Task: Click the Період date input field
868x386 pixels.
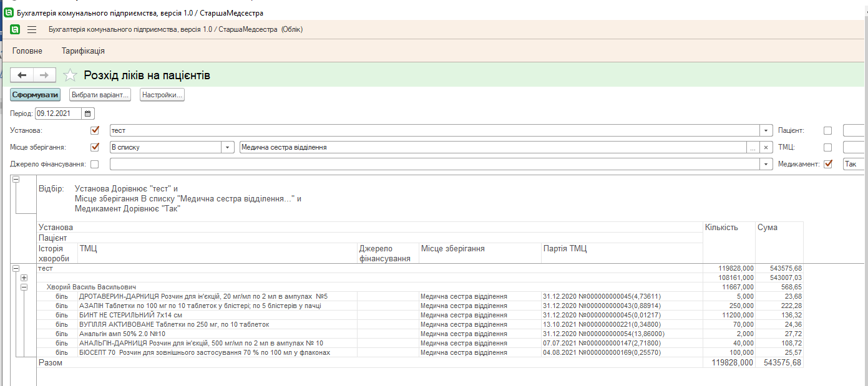Action: click(x=58, y=113)
